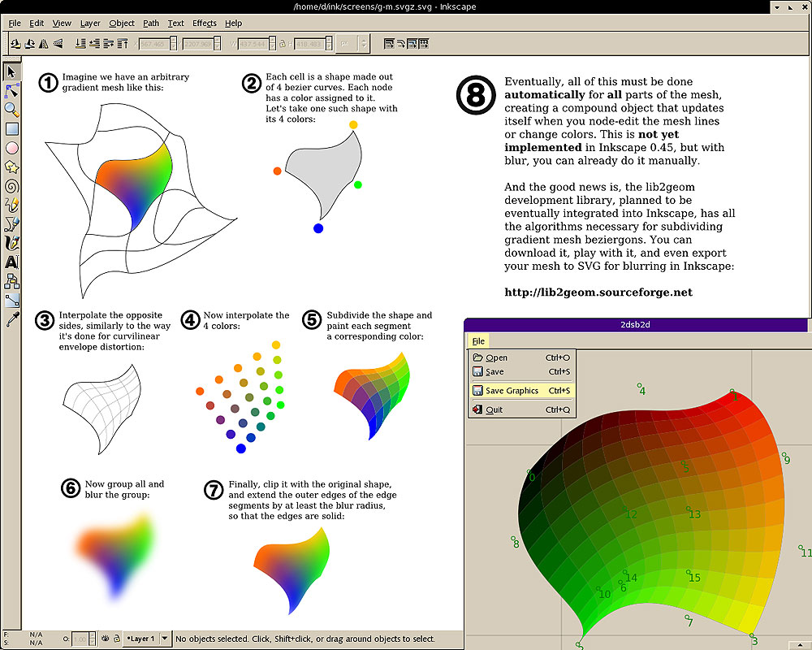Choose Save in 2dsb2d File menu
This screenshot has width=812, height=650.
pyautogui.click(x=521, y=371)
